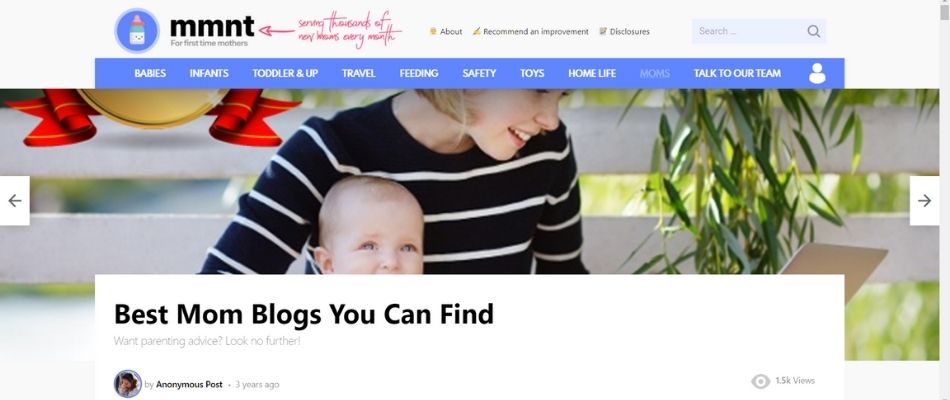Open the Safety menu item
The width and height of the screenshot is (950, 400).
point(479,73)
